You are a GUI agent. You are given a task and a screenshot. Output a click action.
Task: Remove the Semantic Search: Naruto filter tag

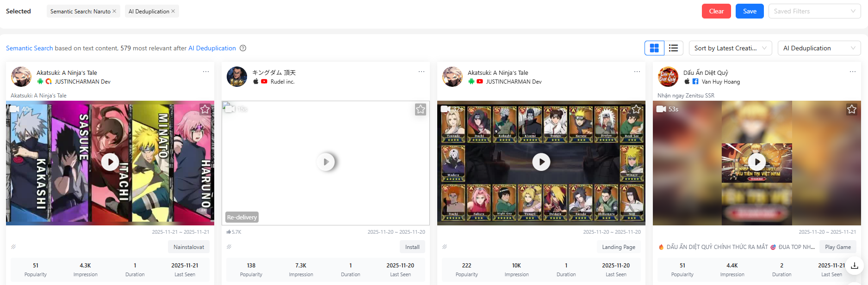(x=114, y=11)
